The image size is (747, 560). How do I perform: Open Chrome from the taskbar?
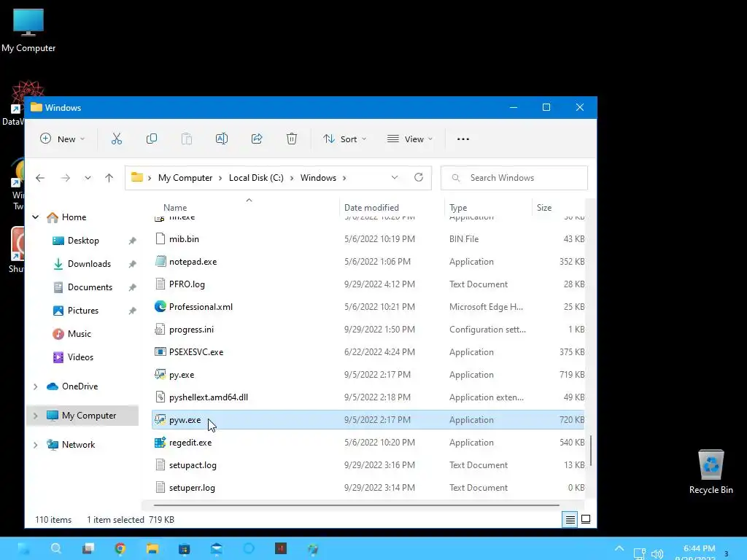[x=120, y=548]
